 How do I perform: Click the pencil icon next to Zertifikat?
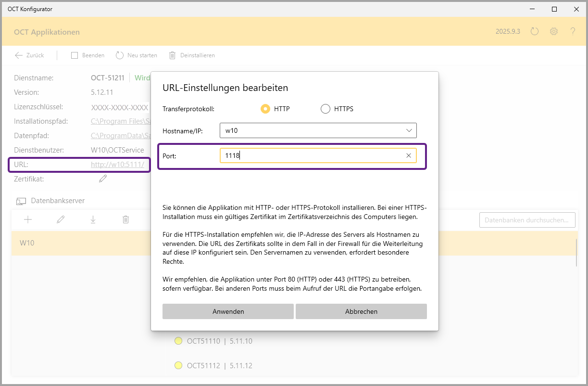tap(103, 179)
